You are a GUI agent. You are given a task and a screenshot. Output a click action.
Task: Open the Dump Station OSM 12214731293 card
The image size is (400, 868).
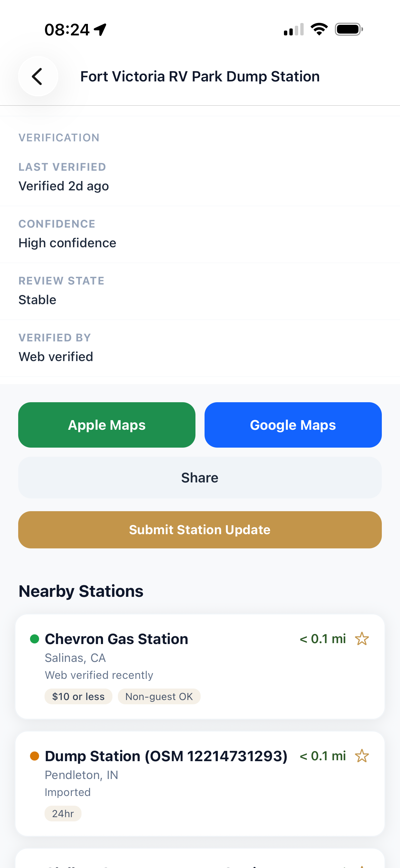coord(200,784)
